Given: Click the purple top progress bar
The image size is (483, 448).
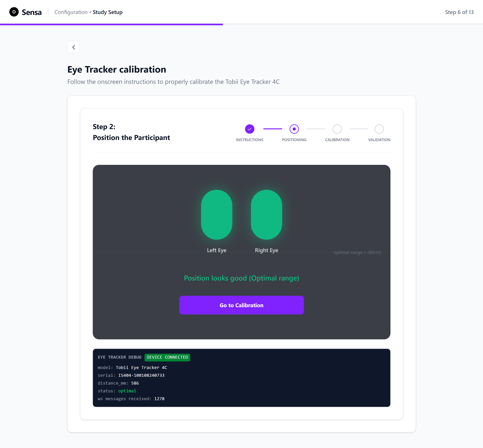Looking at the screenshot, I should pos(111,24).
